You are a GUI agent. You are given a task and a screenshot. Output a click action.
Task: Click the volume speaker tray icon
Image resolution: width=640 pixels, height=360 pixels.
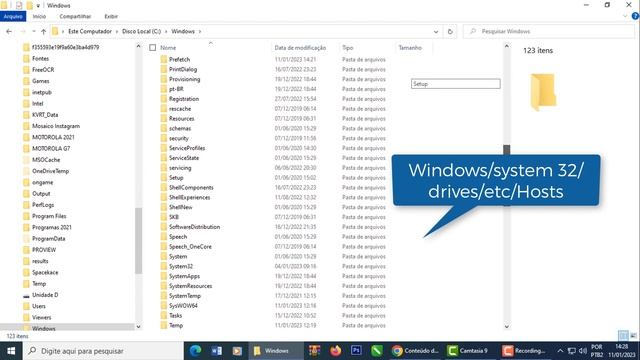[x=583, y=351]
